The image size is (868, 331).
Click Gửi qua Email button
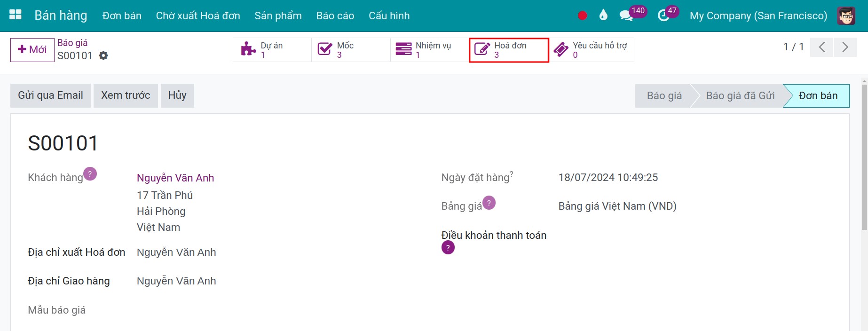click(x=50, y=95)
